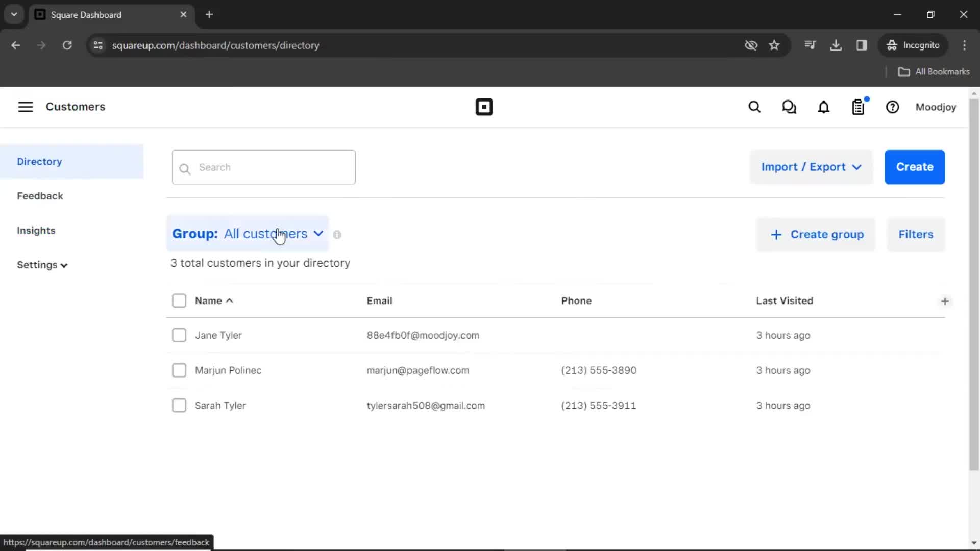Image resolution: width=980 pixels, height=551 pixels.
Task: Click email marjun@pageflow.com
Action: coord(418,370)
